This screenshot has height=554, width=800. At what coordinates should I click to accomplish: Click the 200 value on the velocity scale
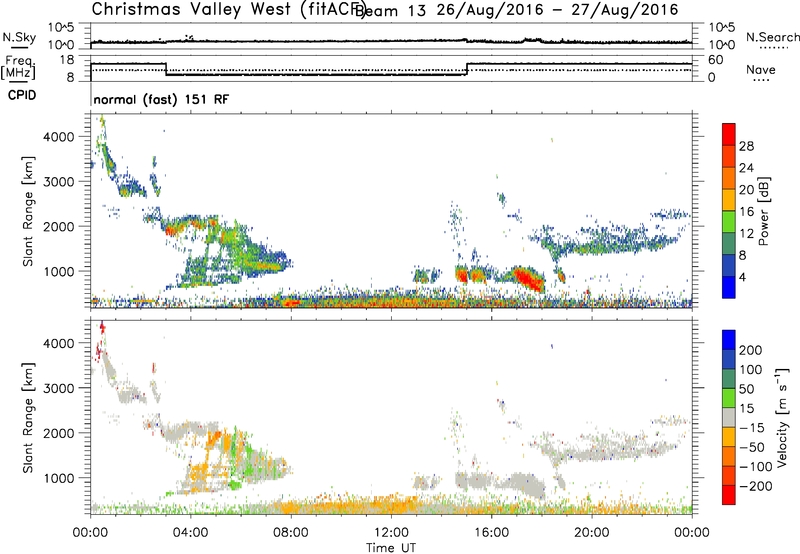point(751,350)
